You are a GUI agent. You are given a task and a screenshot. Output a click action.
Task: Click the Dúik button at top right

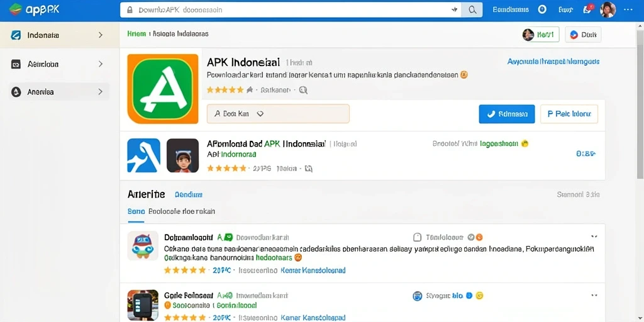point(583,35)
